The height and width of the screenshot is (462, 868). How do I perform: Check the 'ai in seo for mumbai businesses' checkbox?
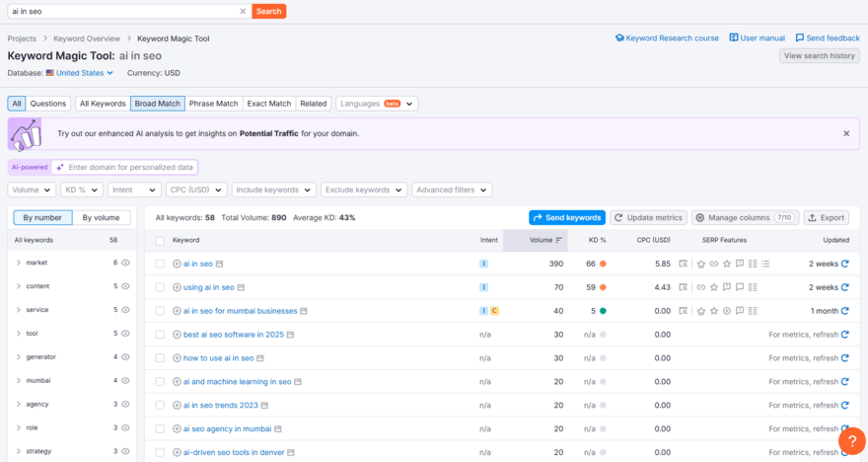160,311
